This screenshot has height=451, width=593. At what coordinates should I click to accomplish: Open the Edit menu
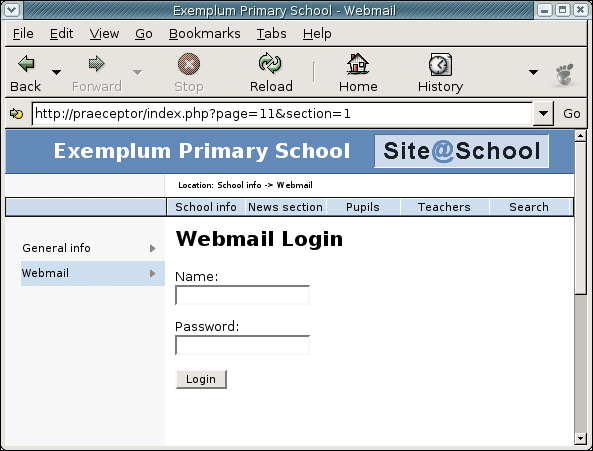(x=61, y=34)
